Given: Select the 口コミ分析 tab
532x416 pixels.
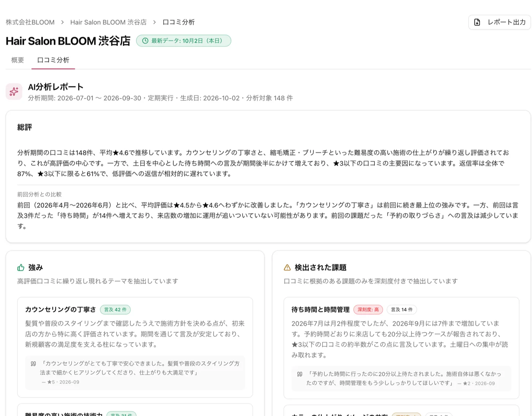Looking at the screenshot, I should click(x=53, y=60).
